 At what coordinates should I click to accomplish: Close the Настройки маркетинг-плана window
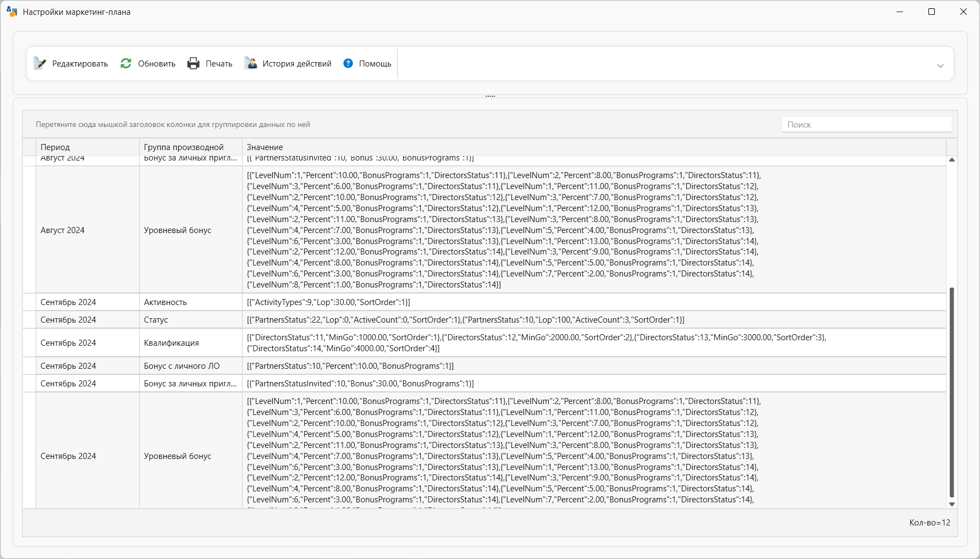964,12
